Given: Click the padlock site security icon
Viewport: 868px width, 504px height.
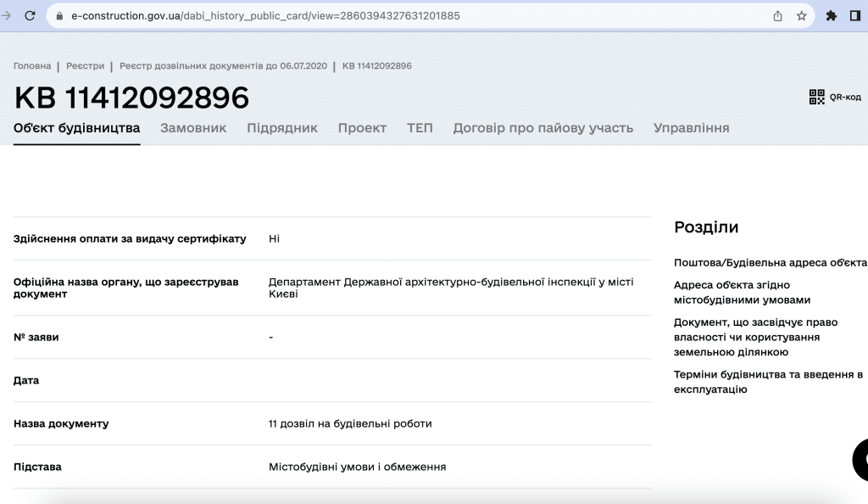Looking at the screenshot, I should pos(58,15).
